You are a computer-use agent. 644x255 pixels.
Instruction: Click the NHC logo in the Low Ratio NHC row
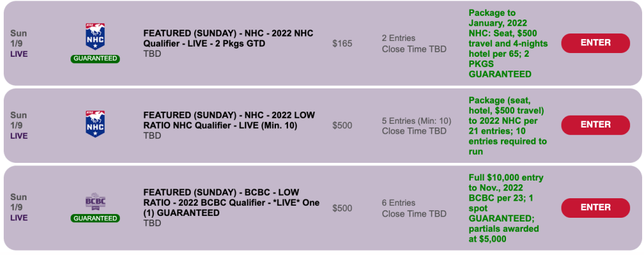[x=94, y=124]
